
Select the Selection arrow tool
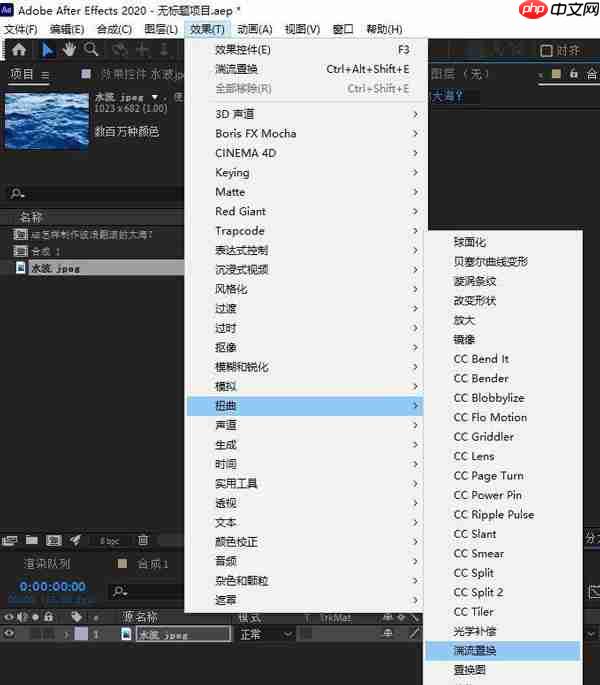tap(47, 50)
